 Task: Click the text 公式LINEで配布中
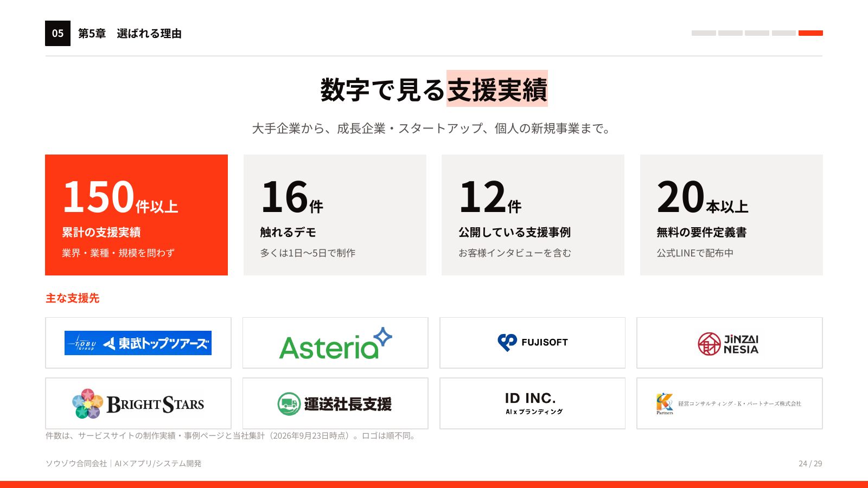tap(695, 253)
